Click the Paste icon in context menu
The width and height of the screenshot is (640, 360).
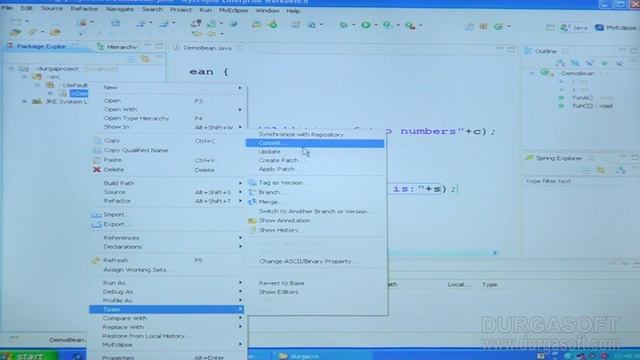pyautogui.click(x=96, y=160)
